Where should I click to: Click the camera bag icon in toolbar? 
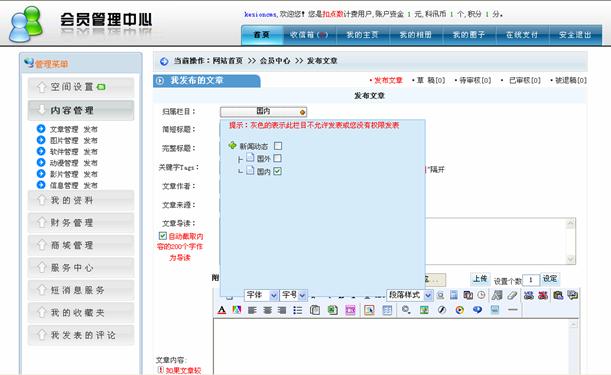point(558,295)
